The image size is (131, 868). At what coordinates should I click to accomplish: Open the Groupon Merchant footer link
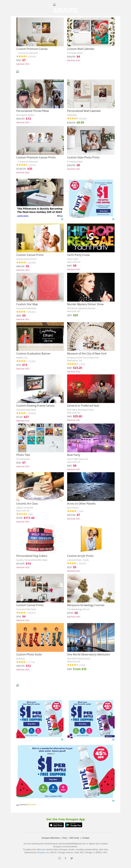point(50,837)
